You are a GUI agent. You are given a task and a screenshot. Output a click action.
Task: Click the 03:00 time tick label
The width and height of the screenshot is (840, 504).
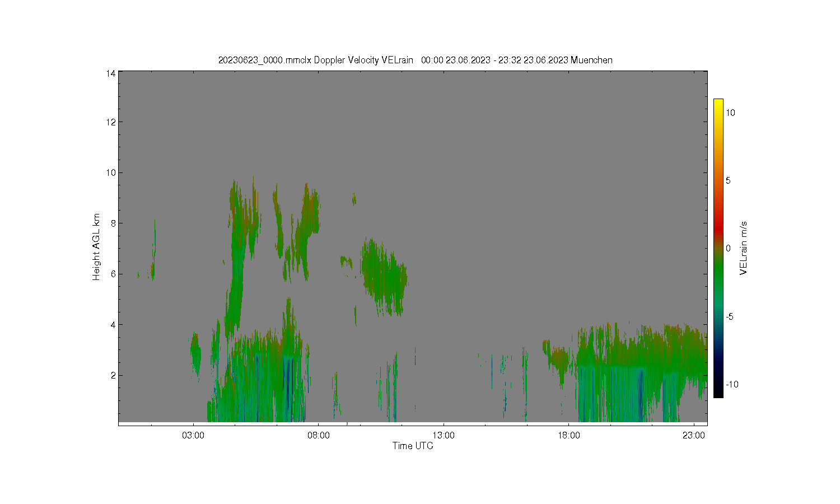193,436
